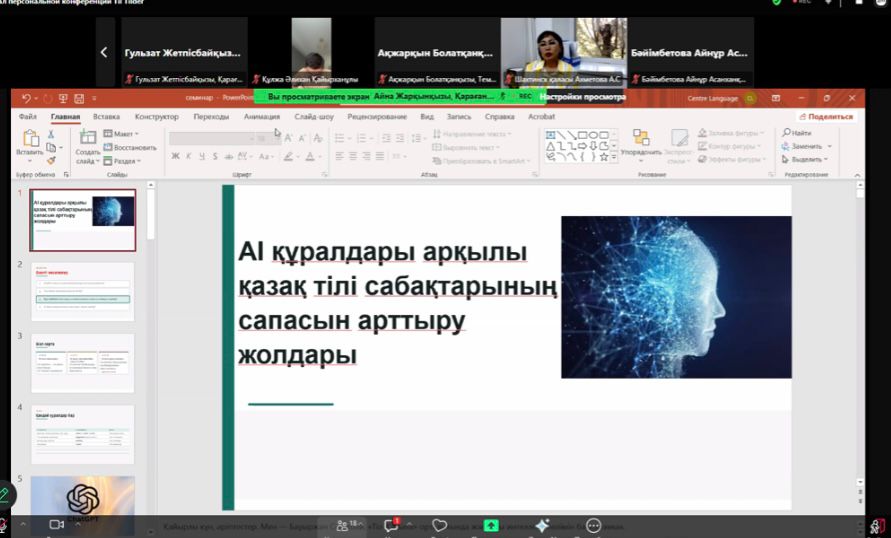
Task: Switch to the Вставка ribbon tab
Action: pyautogui.click(x=106, y=116)
